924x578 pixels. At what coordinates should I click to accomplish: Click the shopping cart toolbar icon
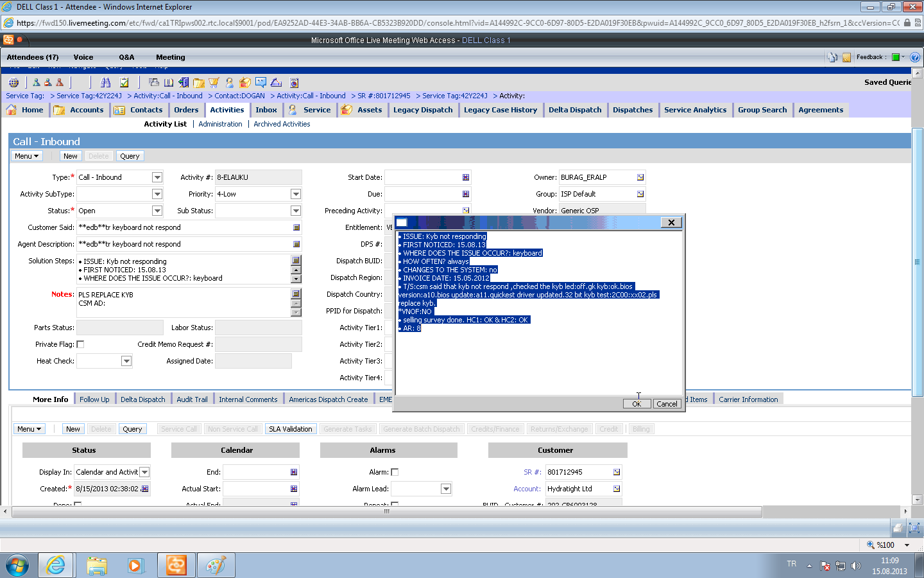214,82
